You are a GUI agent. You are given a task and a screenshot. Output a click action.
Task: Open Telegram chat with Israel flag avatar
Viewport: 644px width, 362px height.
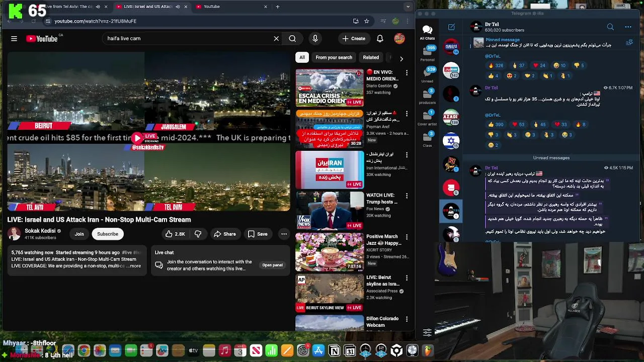pyautogui.click(x=451, y=141)
